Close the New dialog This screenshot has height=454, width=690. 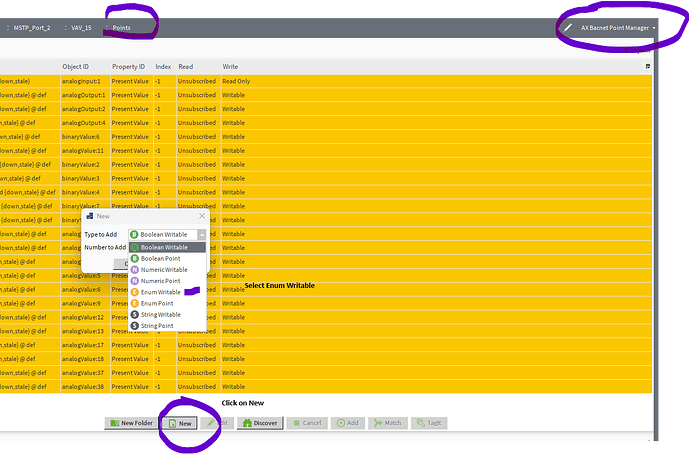pyautogui.click(x=202, y=216)
